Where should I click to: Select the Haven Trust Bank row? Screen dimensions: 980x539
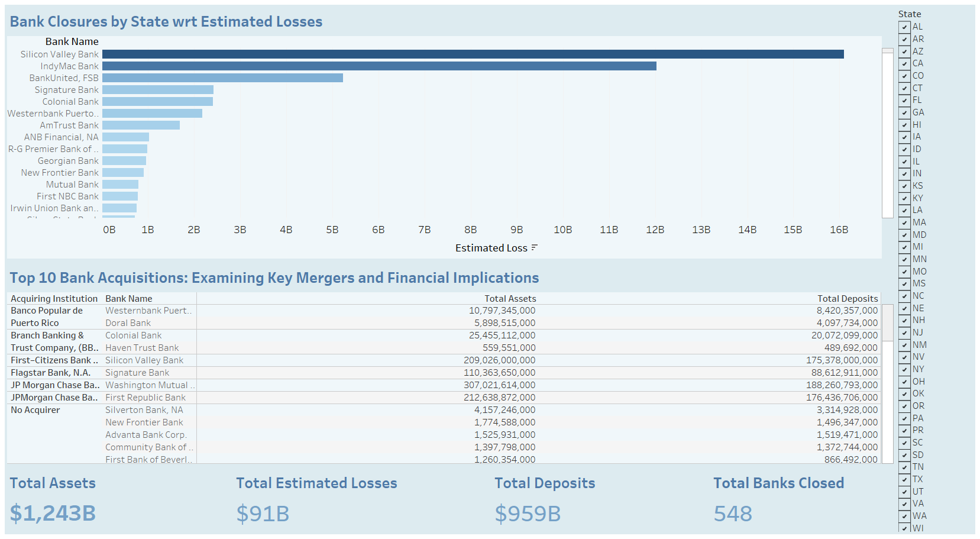coord(142,348)
